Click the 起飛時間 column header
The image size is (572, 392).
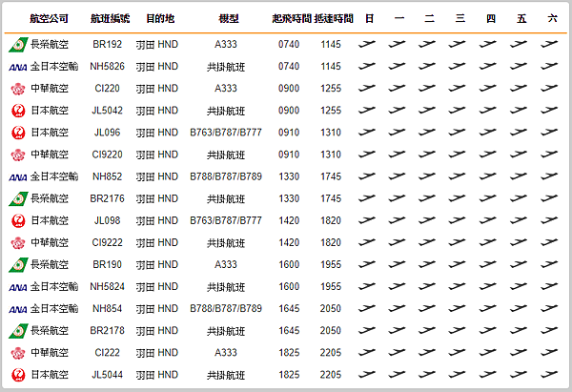pyautogui.click(x=292, y=18)
